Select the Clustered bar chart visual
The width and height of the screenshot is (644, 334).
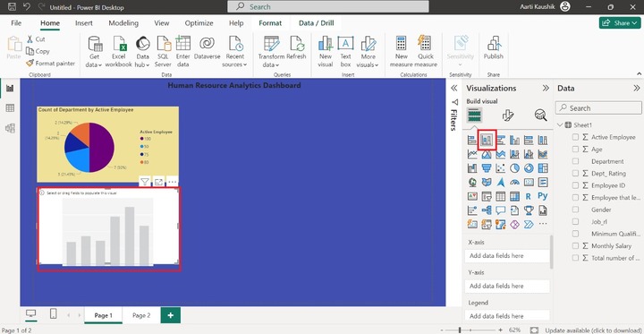click(x=501, y=141)
